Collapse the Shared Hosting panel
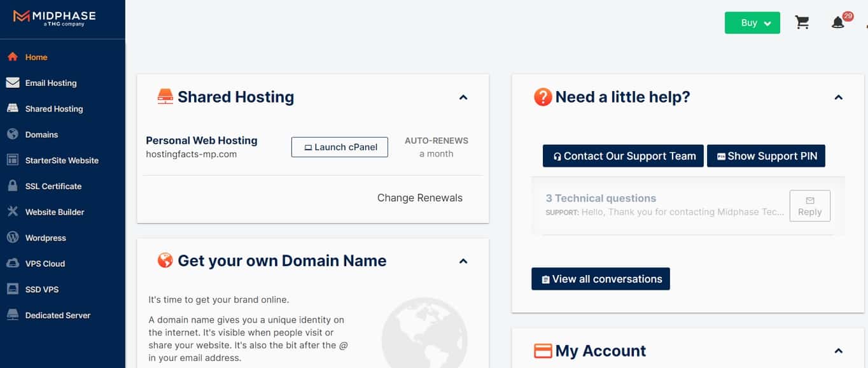The width and height of the screenshot is (868, 368). pos(463,97)
